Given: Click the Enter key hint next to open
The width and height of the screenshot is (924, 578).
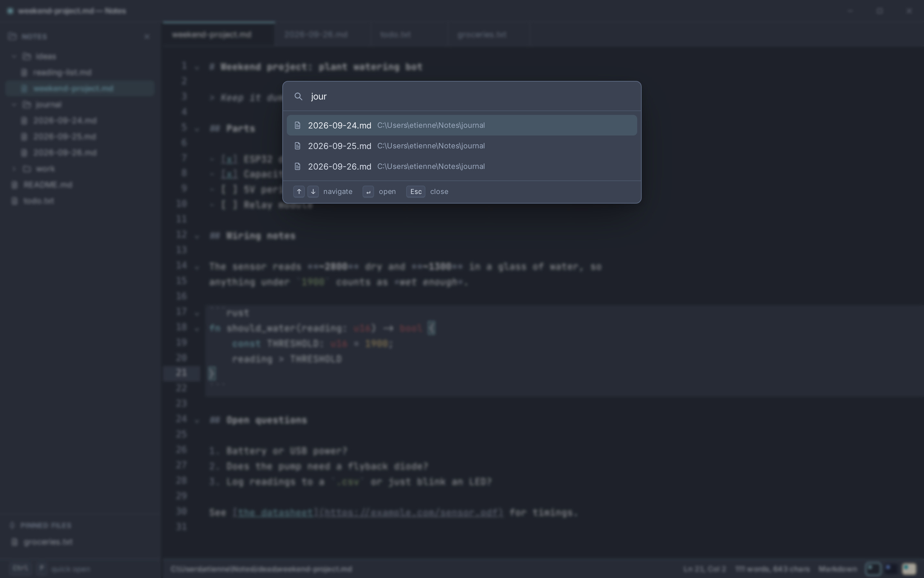Looking at the screenshot, I should pyautogui.click(x=368, y=191).
